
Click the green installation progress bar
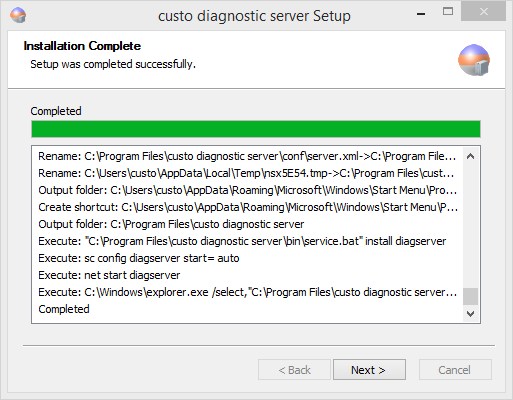(256, 129)
